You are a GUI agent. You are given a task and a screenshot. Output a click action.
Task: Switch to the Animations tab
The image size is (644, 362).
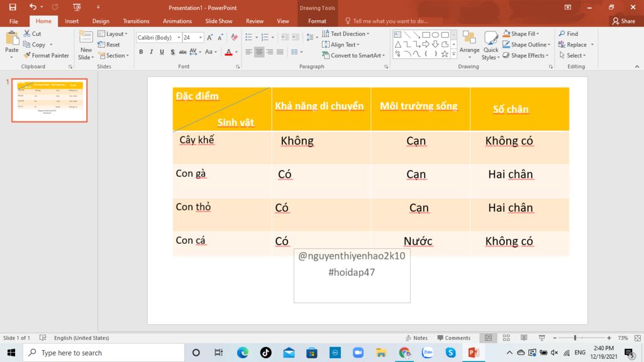tap(177, 21)
